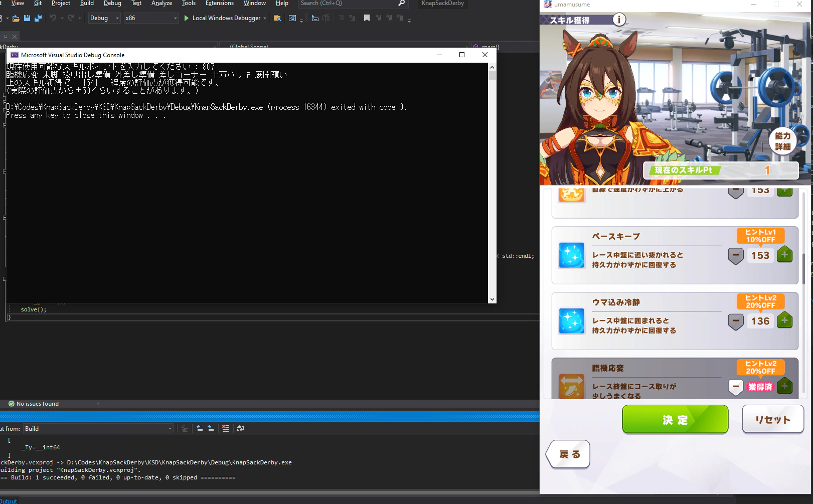Click the 戻る back button
Screen dimensions: 813x504
click(568, 454)
